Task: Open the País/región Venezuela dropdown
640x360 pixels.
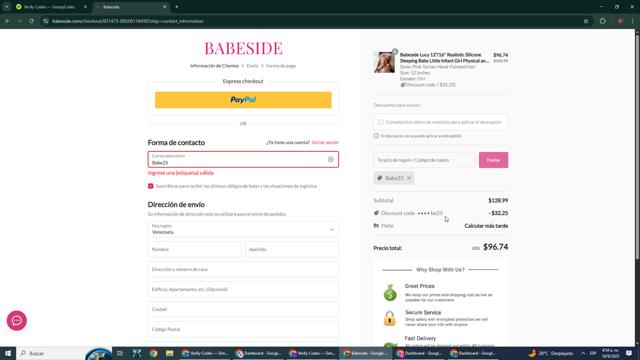Action: [x=243, y=229]
